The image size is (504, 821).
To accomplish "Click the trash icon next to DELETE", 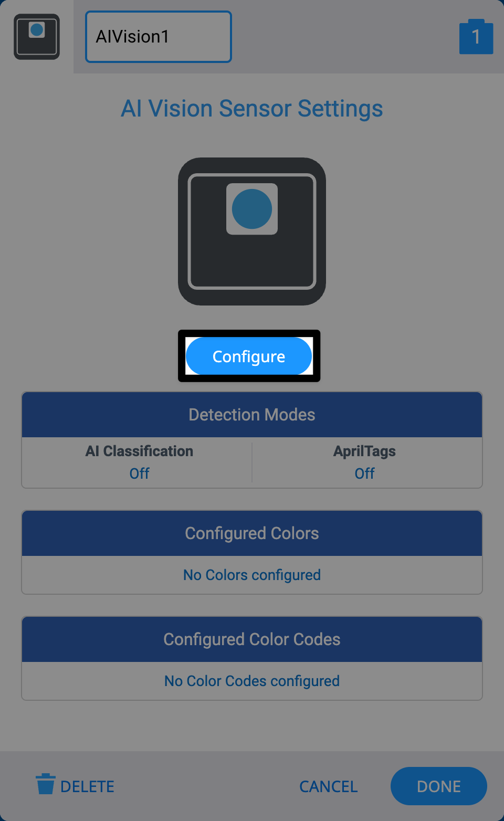I will point(46,785).
